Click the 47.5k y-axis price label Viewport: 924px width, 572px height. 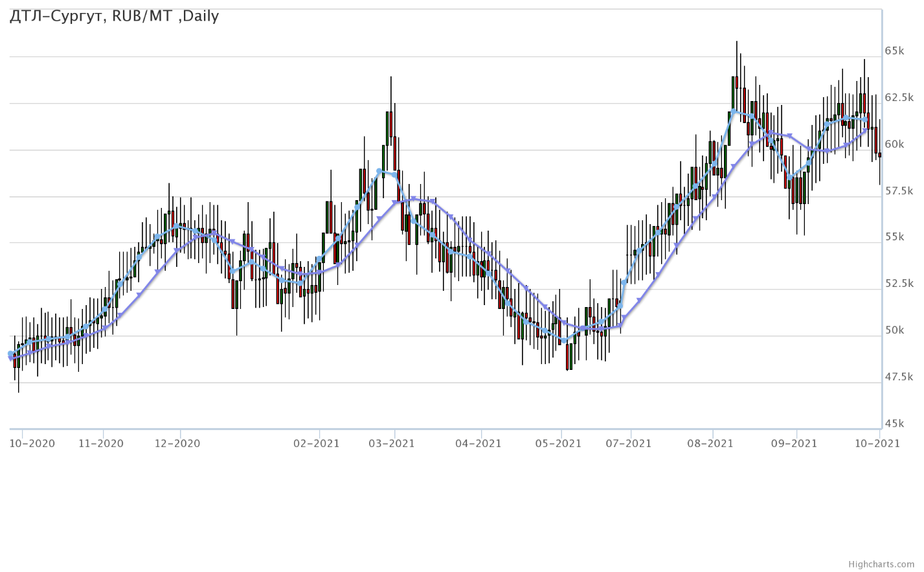(x=899, y=377)
